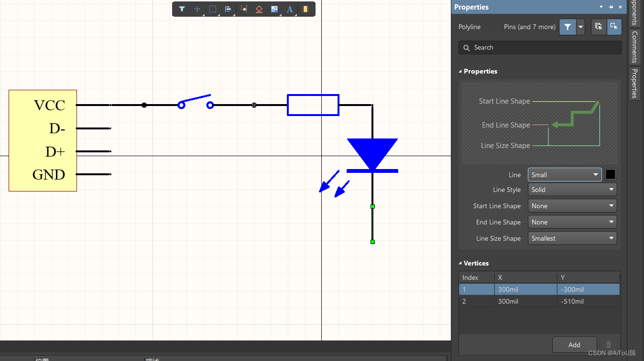Select the net coloring tool icon
Image resolution: width=644 pixels, height=361 pixels.
243,9
